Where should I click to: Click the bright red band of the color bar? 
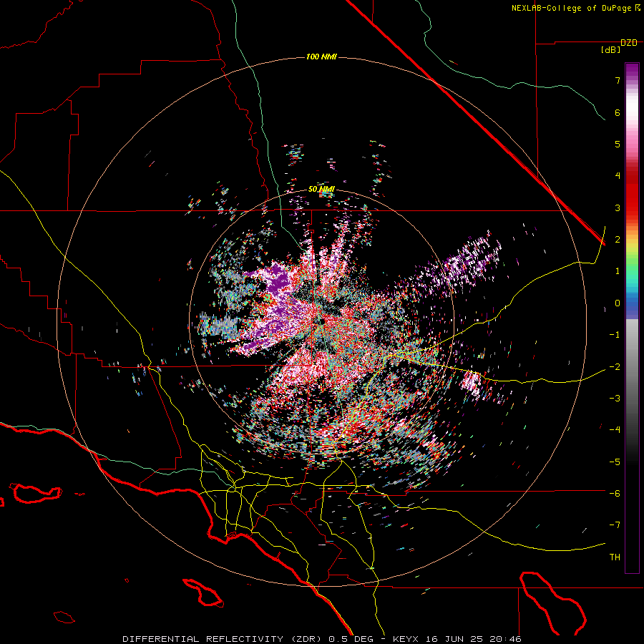click(632, 197)
